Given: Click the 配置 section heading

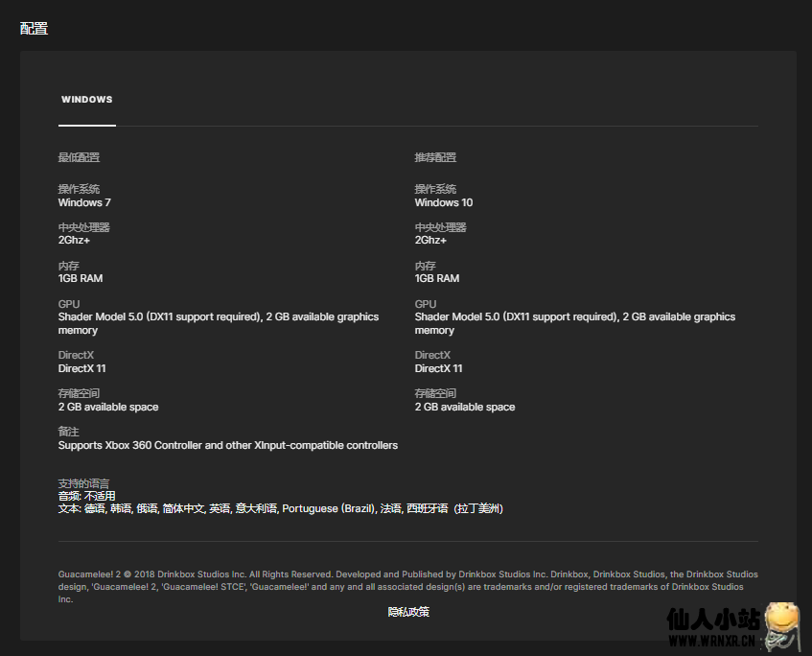Looking at the screenshot, I should [34, 29].
